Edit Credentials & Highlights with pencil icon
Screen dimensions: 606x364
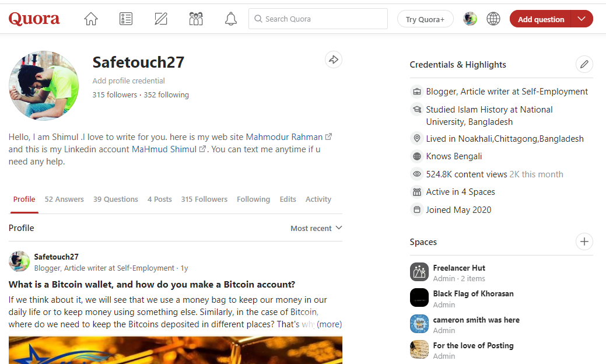click(x=584, y=64)
